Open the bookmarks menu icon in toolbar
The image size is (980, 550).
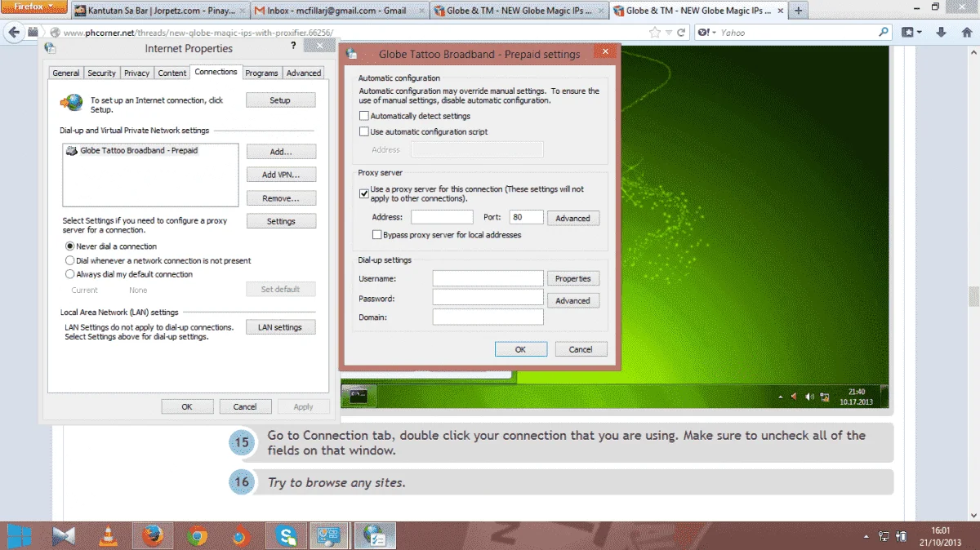[911, 33]
